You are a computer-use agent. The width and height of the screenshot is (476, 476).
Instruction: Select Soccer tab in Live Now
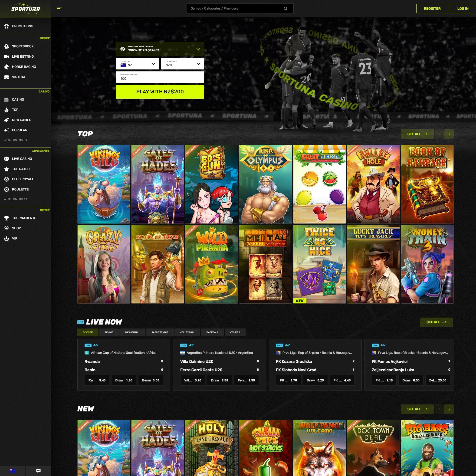(x=88, y=332)
